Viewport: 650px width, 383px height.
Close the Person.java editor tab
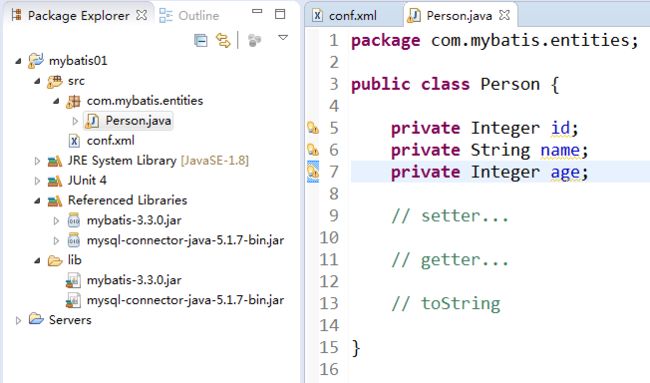tap(504, 15)
